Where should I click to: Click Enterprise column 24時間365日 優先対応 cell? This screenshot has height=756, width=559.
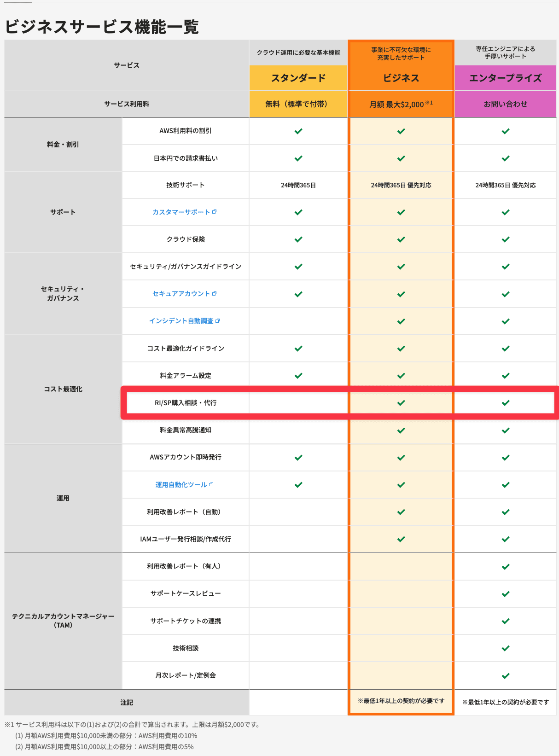pos(506,185)
